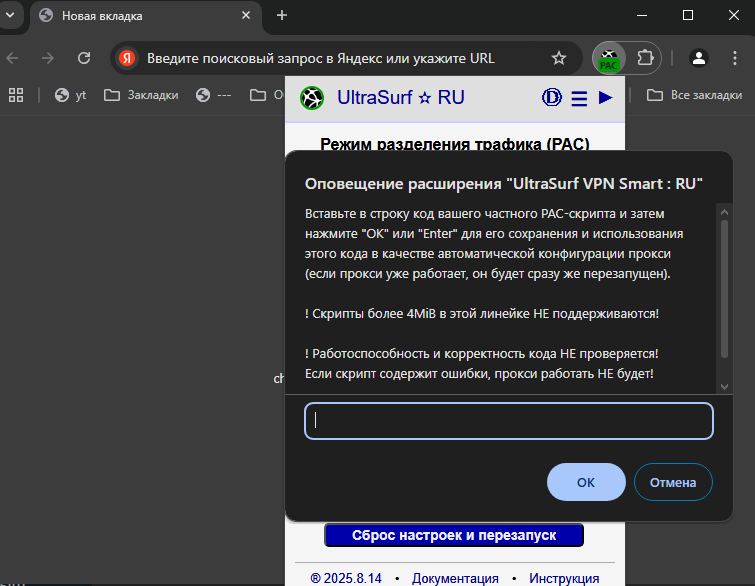
Task: Click the '® 2025.8.14' version link
Action: (346, 578)
